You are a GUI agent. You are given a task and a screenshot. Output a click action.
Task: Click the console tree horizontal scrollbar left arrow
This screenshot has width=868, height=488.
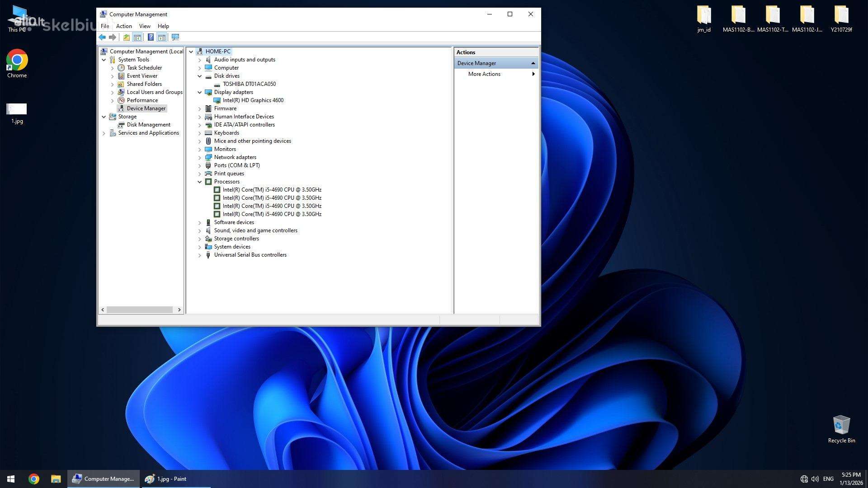(103, 310)
